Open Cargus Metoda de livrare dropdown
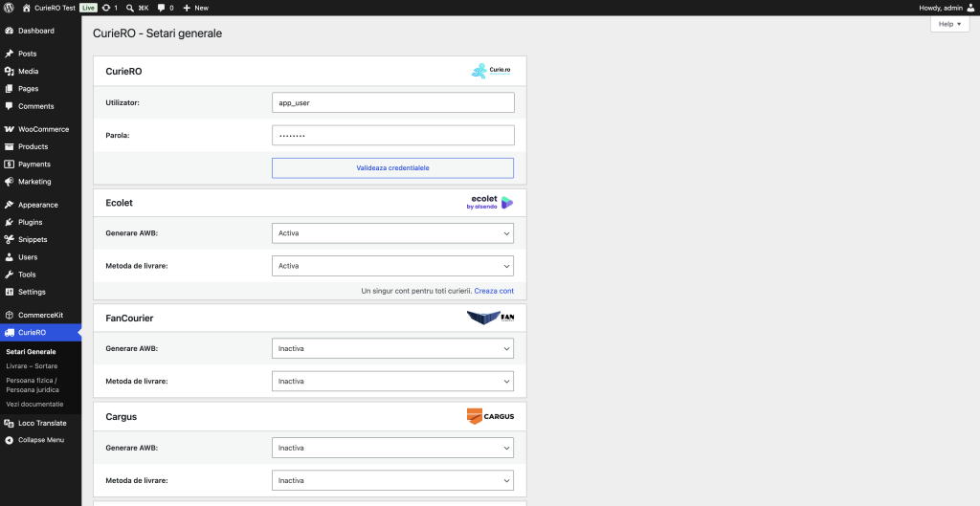This screenshot has width=980, height=506. 392,481
